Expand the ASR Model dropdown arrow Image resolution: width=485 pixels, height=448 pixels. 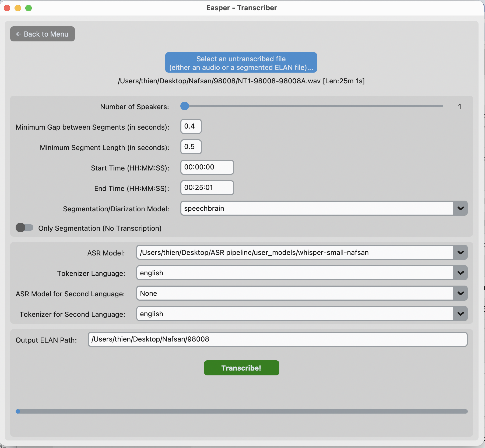[x=460, y=253]
